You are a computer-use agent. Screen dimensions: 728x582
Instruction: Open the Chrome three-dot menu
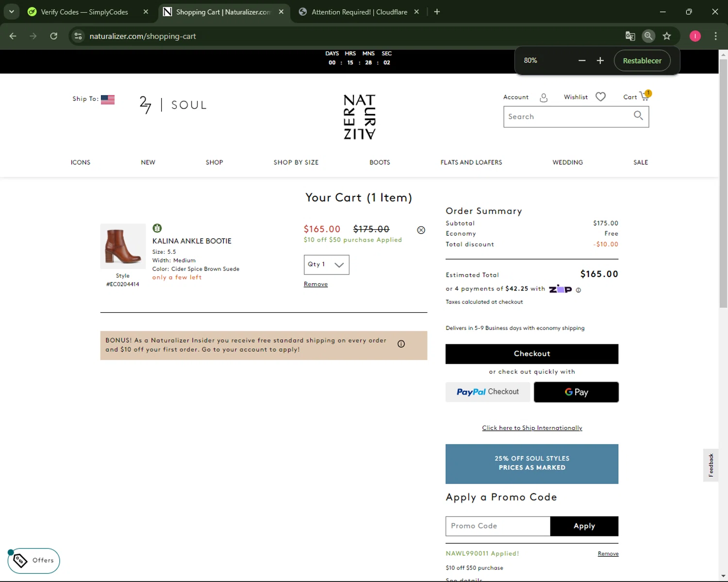point(715,36)
